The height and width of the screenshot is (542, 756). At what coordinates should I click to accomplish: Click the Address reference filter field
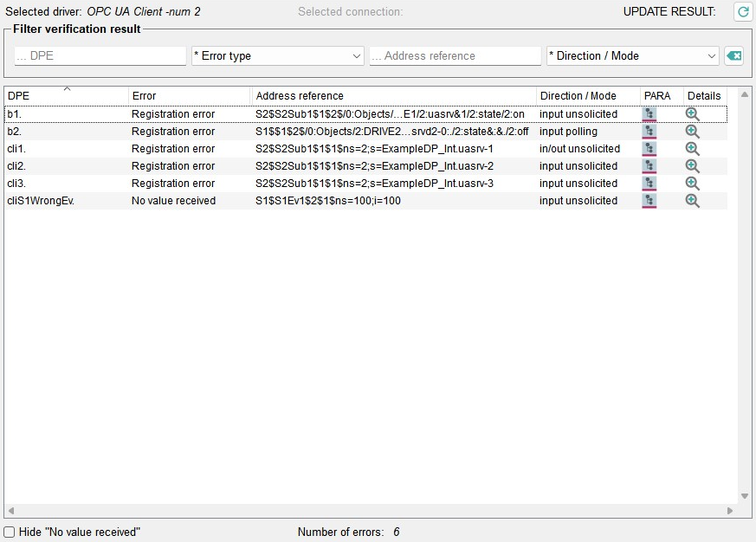(455, 56)
